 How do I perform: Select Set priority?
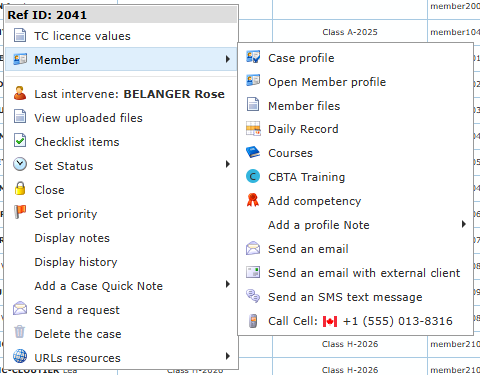coord(121,214)
